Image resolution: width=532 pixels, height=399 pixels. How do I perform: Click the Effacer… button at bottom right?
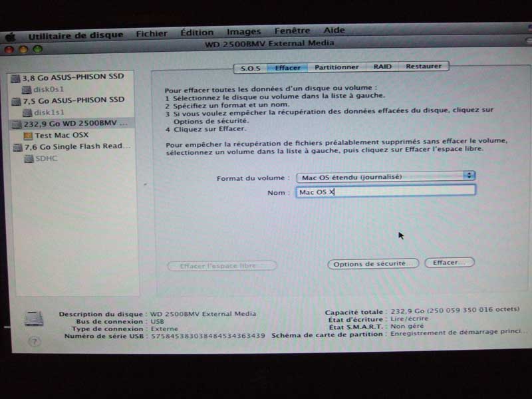coord(450,263)
